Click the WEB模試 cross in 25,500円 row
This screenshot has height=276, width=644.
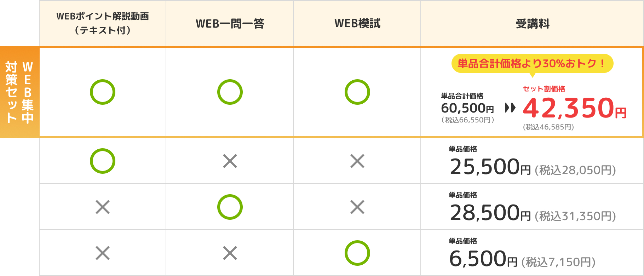(x=357, y=161)
